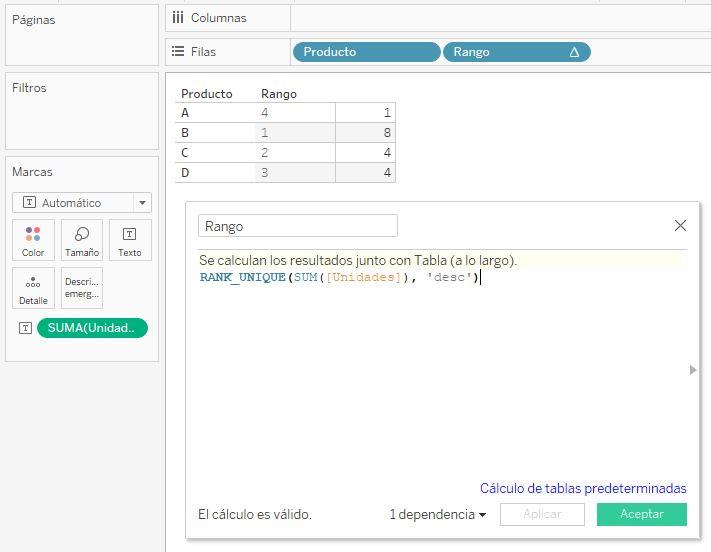The image size is (711, 552).
Task: Click rank 3 in row D
Action: coord(265,172)
